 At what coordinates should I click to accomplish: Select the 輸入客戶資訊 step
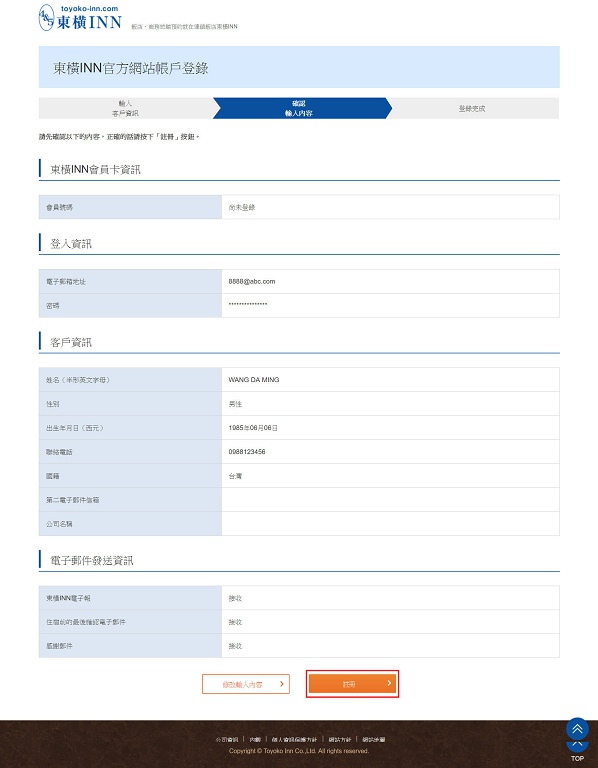[125, 108]
